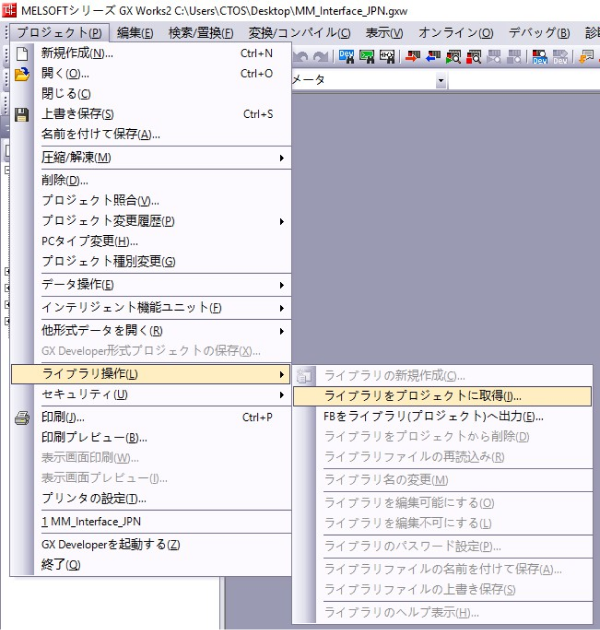Open the 変換/コンパイル(C) menu

(x=299, y=33)
